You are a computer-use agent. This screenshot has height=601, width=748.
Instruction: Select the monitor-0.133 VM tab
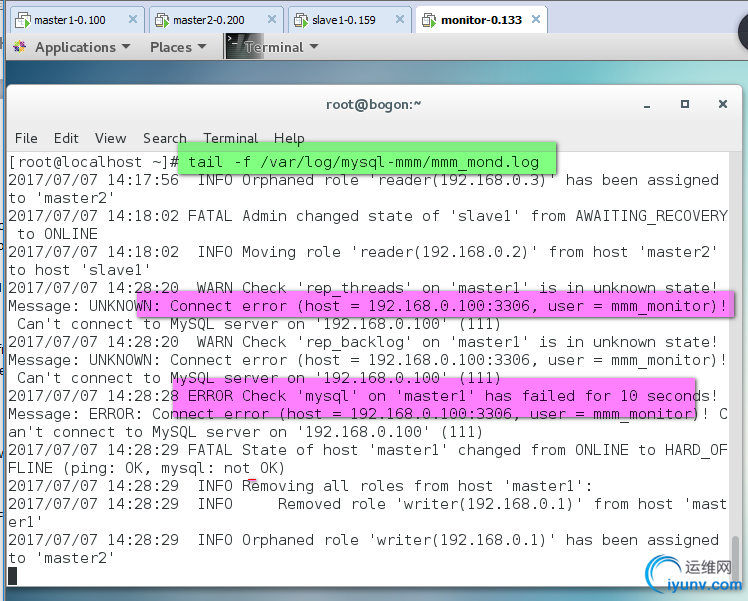(481, 20)
